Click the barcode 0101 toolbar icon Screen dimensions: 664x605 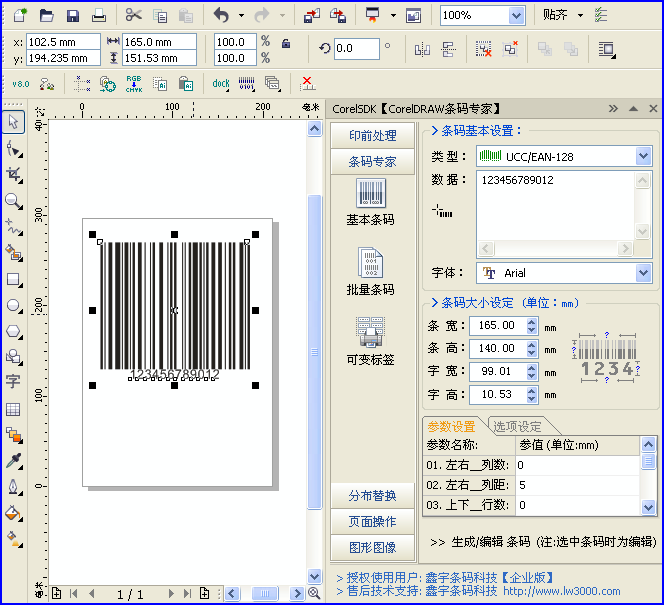(x=246, y=84)
